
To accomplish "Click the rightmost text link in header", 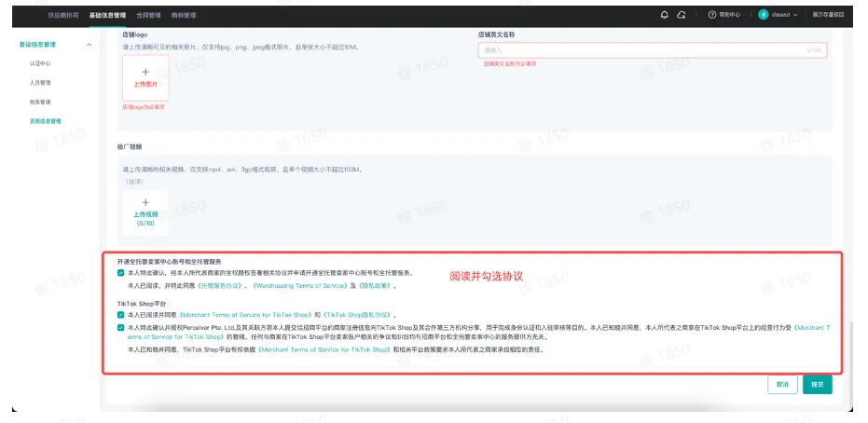I will tap(828, 16).
